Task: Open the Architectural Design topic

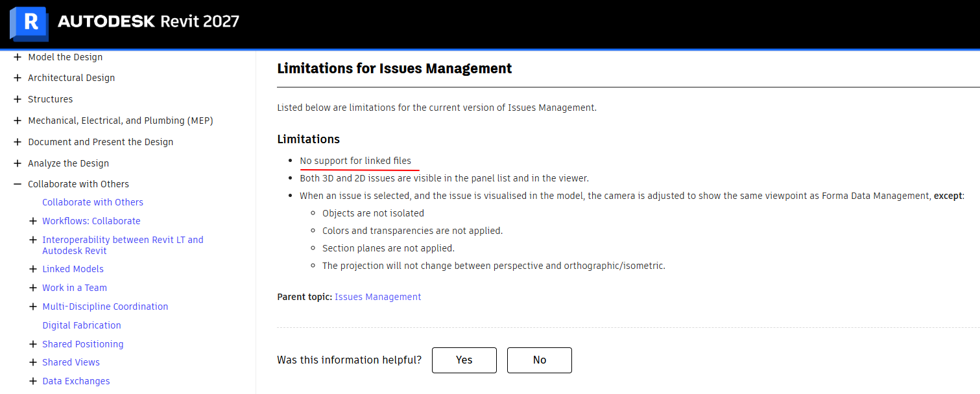Action: (x=71, y=78)
